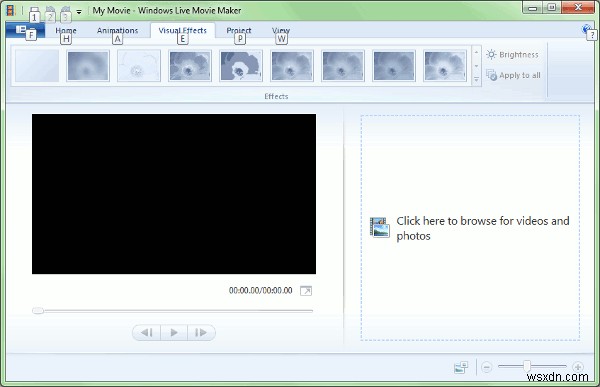The image size is (600, 387).
Task: Switch to the Animations tab
Action: pyautogui.click(x=117, y=30)
